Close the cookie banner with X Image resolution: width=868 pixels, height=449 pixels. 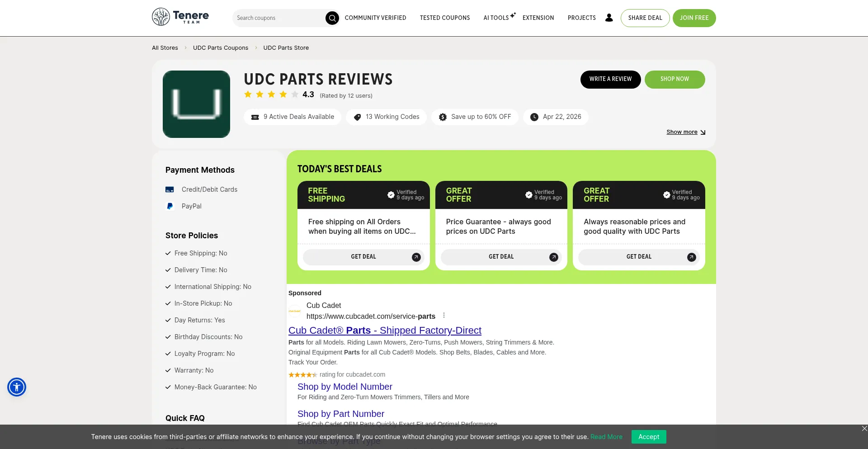(864, 428)
